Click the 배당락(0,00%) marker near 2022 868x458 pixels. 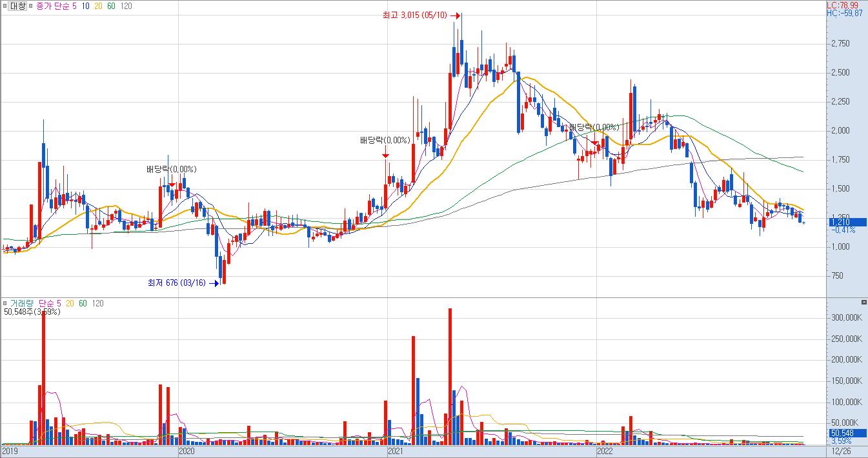pyautogui.click(x=594, y=128)
